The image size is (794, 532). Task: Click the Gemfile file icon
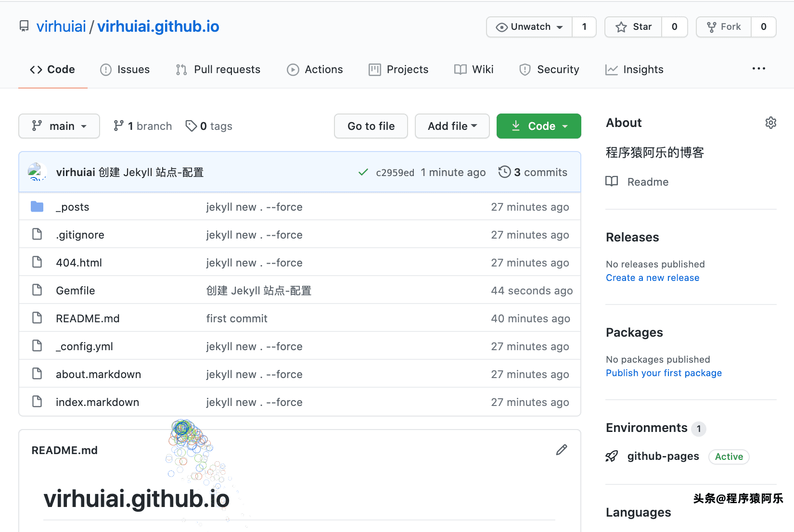(x=37, y=290)
